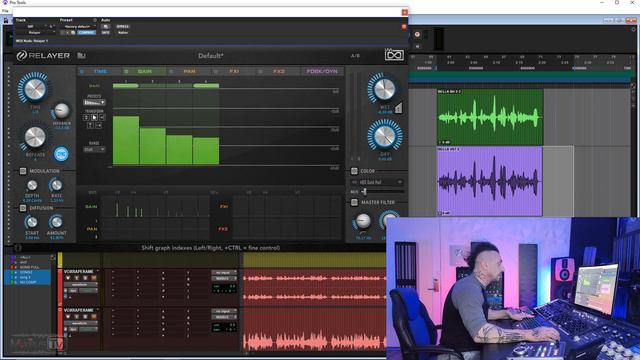Open the factory default preset dropdown

[x=79, y=27]
